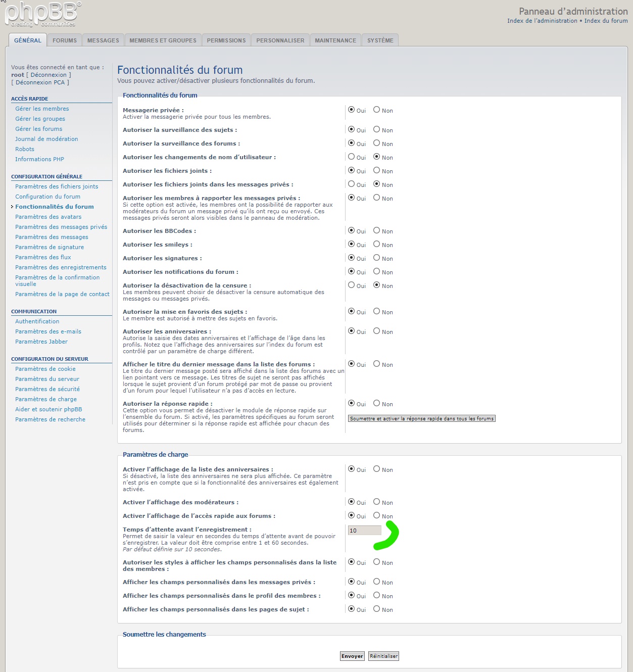Viewport: 633px width, 672px height.
Task: Click the Réinitialiser button
Action: point(383,656)
